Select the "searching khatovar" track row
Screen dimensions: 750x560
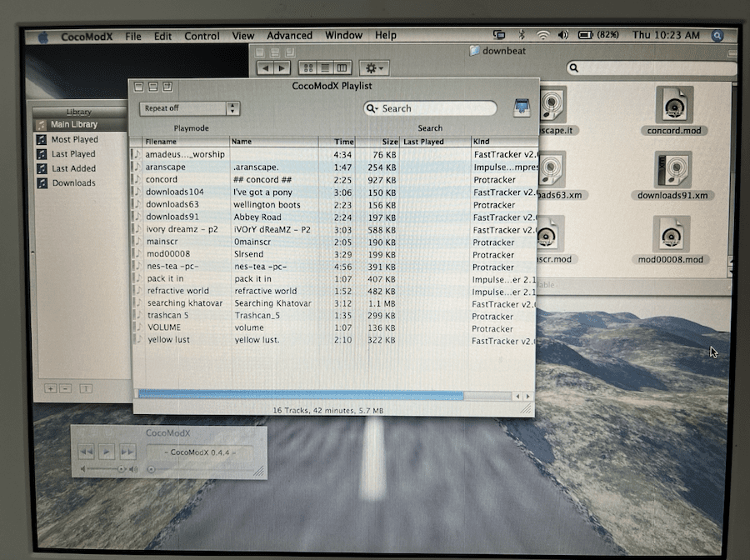click(334, 303)
